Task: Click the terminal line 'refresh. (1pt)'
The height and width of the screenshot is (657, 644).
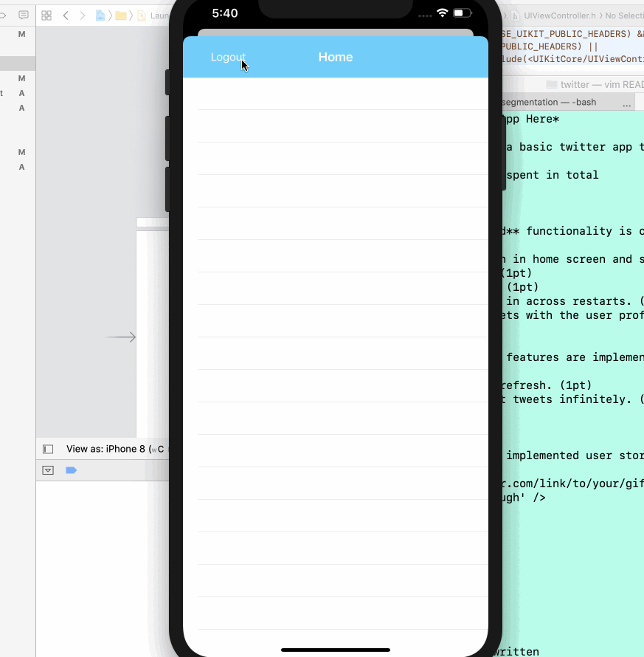Action: coord(547,385)
